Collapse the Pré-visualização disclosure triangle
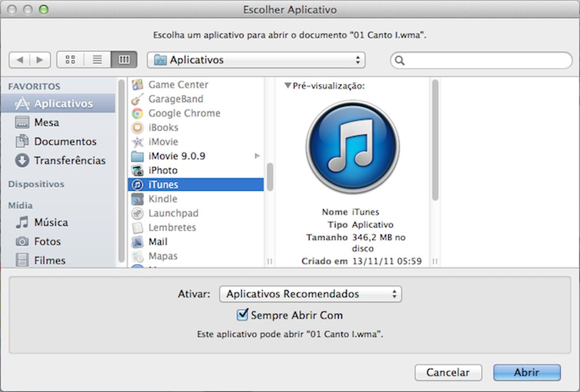The image size is (580, 392). (288, 85)
